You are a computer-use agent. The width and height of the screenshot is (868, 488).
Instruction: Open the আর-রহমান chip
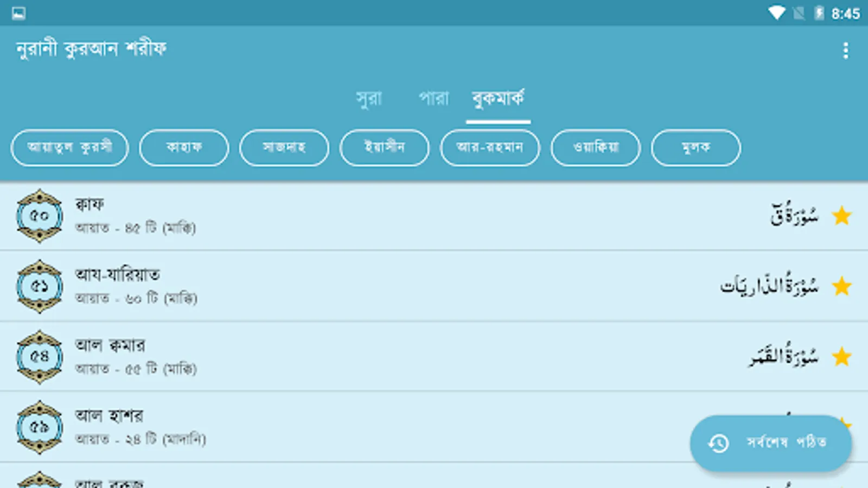(x=490, y=147)
